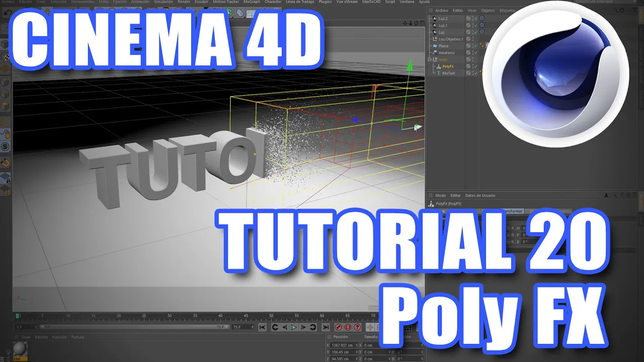Image resolution: width=644 pixels, height=362 pixels.
Task: Open the Character menu
Action: pos(273,2)
